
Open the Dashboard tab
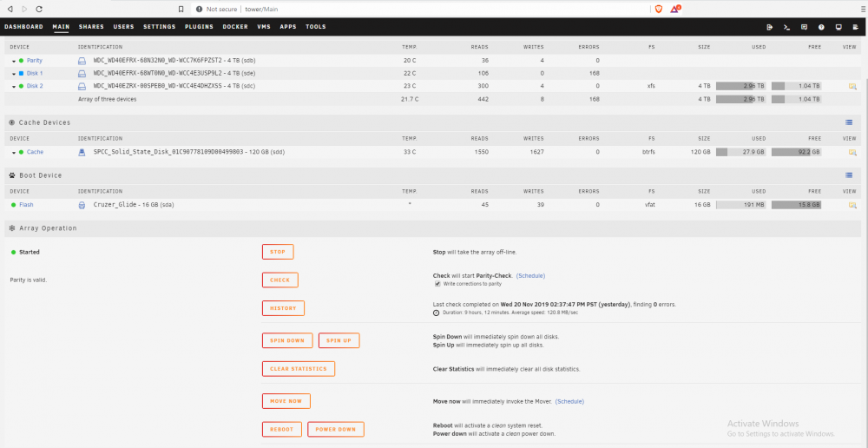tap(23, 27)
